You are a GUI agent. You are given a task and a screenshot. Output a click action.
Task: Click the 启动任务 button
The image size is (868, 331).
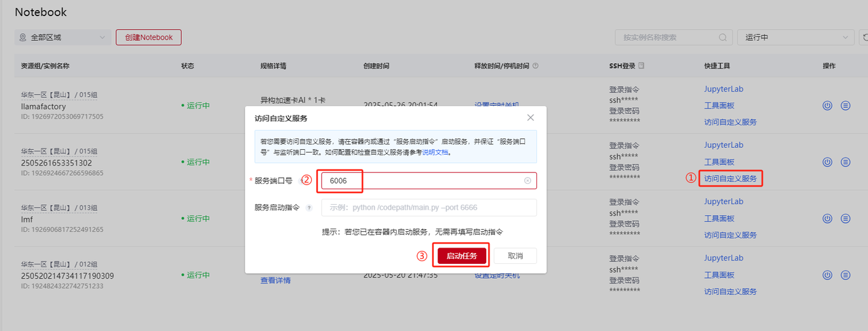pos(462,256)
